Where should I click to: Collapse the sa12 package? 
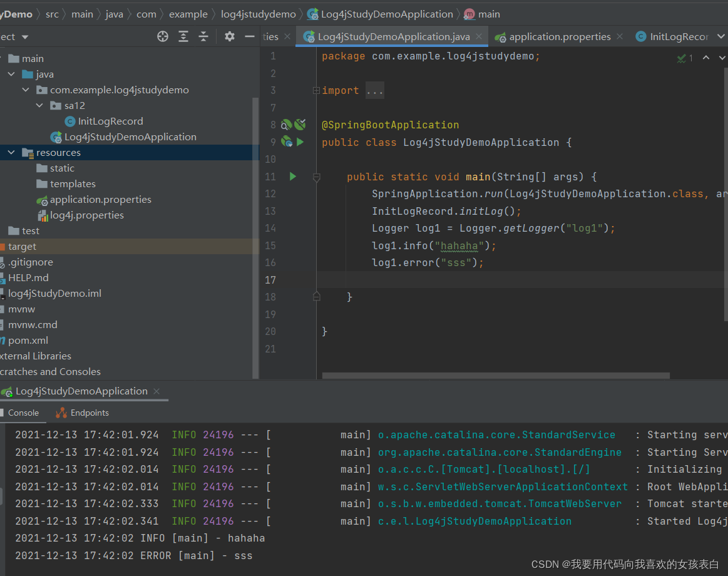coord(40,105)
